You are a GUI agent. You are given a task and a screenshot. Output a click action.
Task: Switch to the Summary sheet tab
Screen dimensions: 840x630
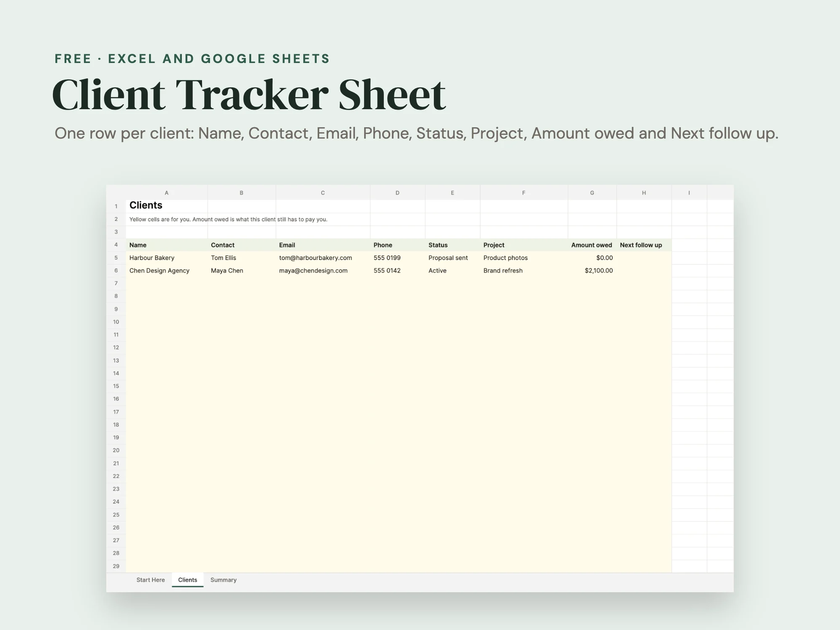pos(223,580)
